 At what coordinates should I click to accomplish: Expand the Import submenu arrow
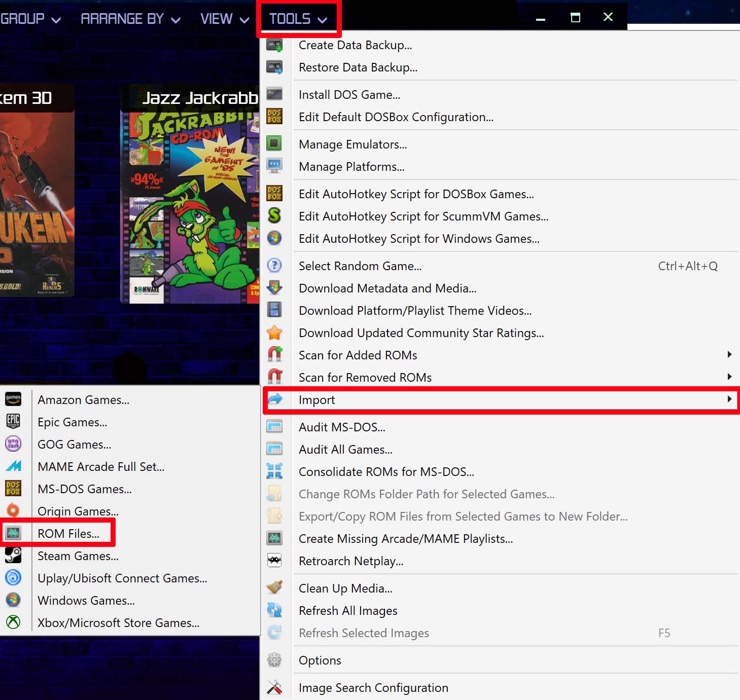[x=729, y=399]
